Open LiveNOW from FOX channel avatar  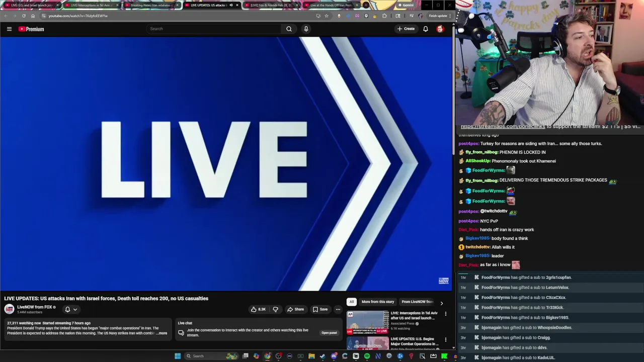click(9, 309)
